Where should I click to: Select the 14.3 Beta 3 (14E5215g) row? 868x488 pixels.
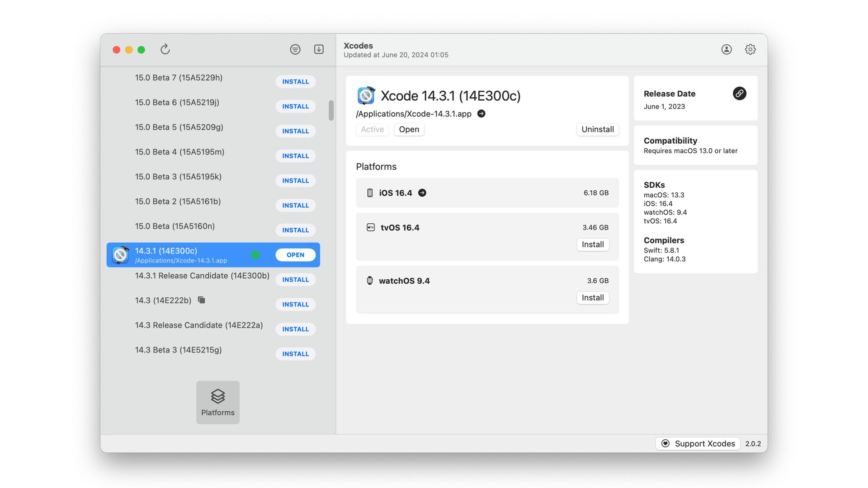tap(213, 354)
